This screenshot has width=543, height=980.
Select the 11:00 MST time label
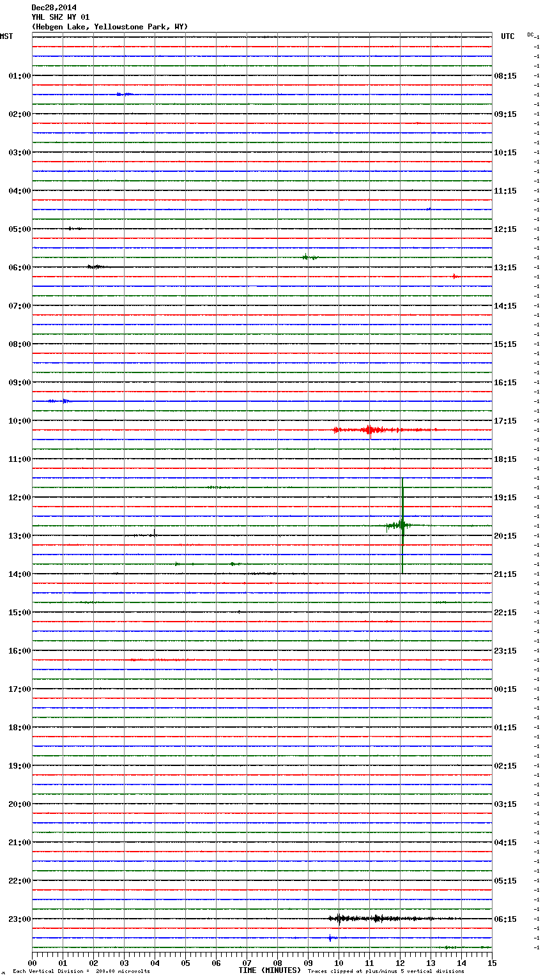(19, 459)
